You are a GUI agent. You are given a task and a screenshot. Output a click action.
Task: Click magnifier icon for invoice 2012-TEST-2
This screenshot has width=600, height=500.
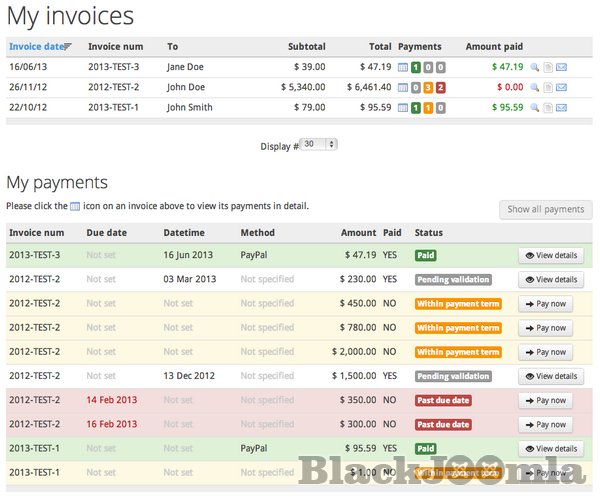tap(535, 87)
